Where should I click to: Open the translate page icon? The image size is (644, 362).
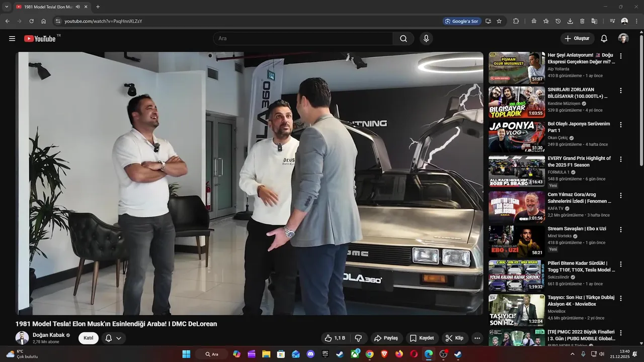594,21
